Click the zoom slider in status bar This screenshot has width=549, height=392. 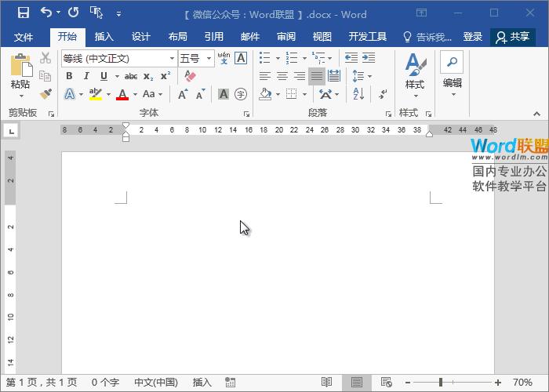[x=441, y=382]
